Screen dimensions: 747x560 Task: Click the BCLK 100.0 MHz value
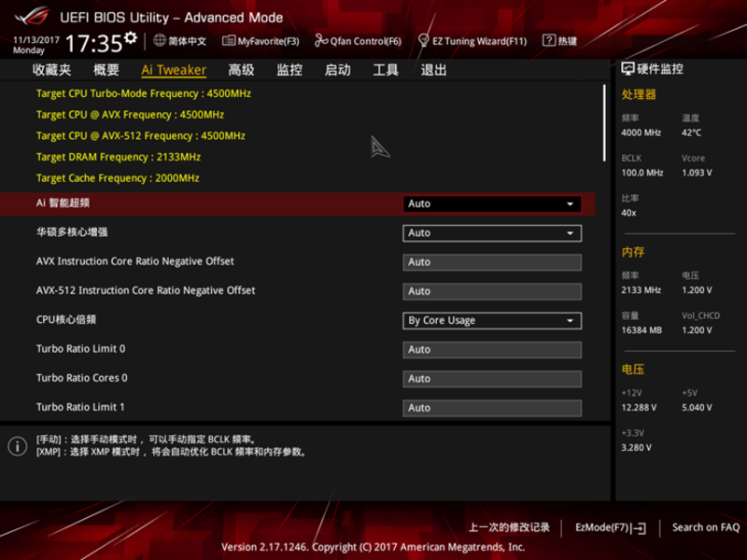642,173
